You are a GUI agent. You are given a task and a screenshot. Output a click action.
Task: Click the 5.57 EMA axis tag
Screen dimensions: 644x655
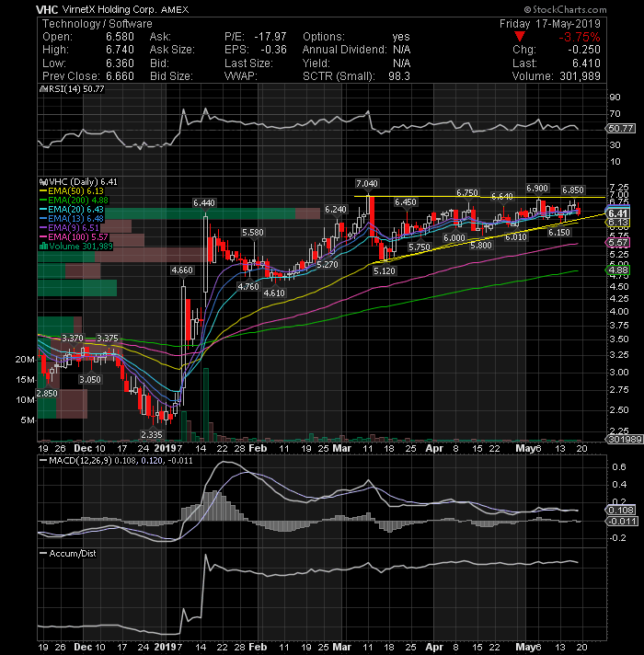(x=618, y=242)
